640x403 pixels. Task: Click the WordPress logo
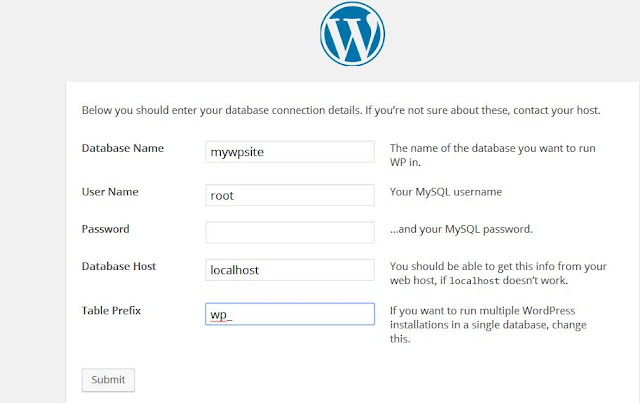tap(351, 37)
